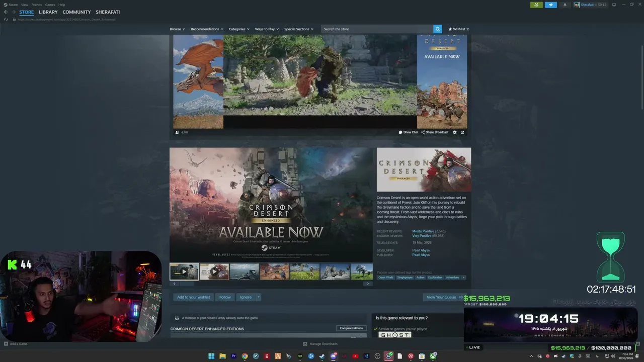Open Discord from the taskbar
This screenshot has height=362, width=644.
tap(333, 356)
